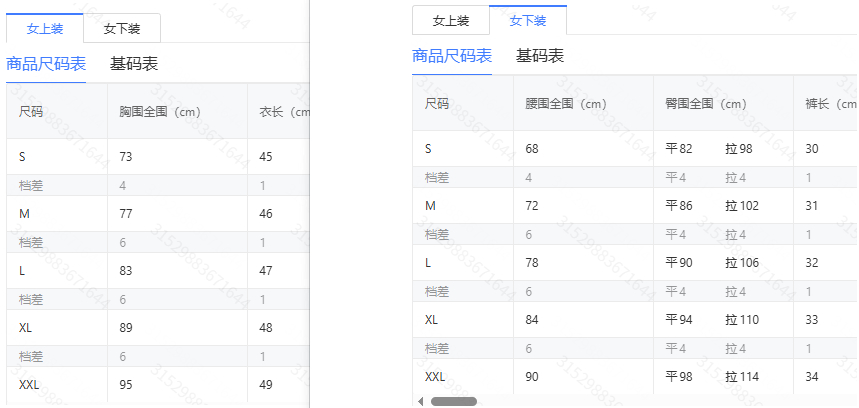
Task: Open 女上装 tab in right panel
Action: coord(451,21)
